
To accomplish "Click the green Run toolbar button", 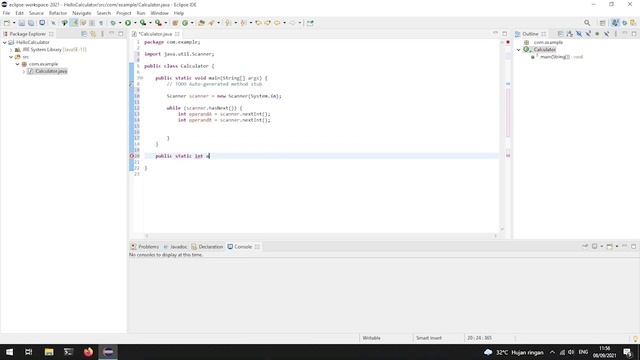I will pyautogui.click(x=128, y=23).
